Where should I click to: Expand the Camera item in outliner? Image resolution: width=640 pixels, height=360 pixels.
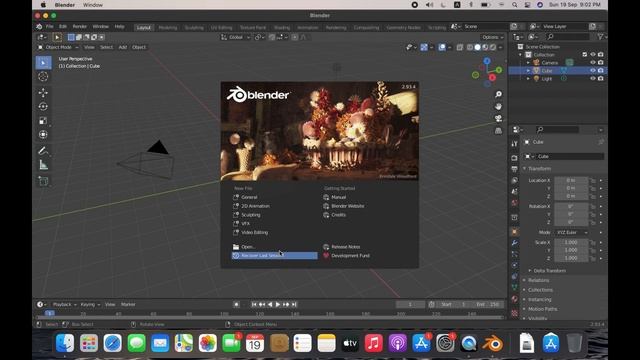(529, 62)
